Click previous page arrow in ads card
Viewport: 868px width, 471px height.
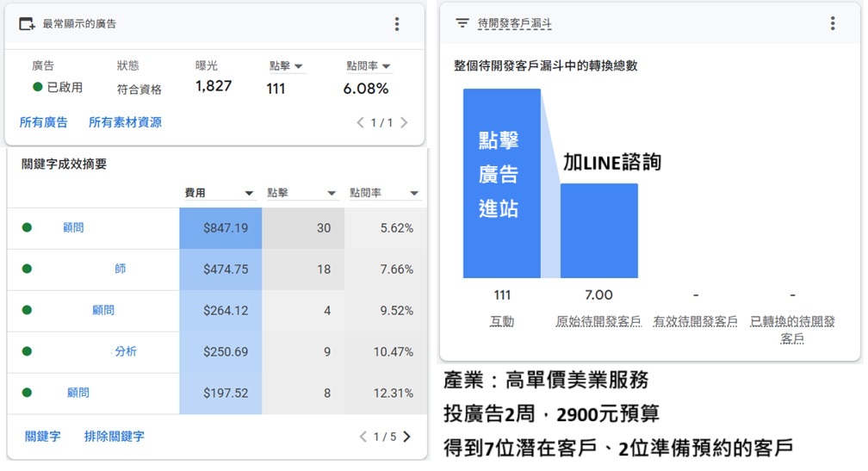(x=361, y=123)
